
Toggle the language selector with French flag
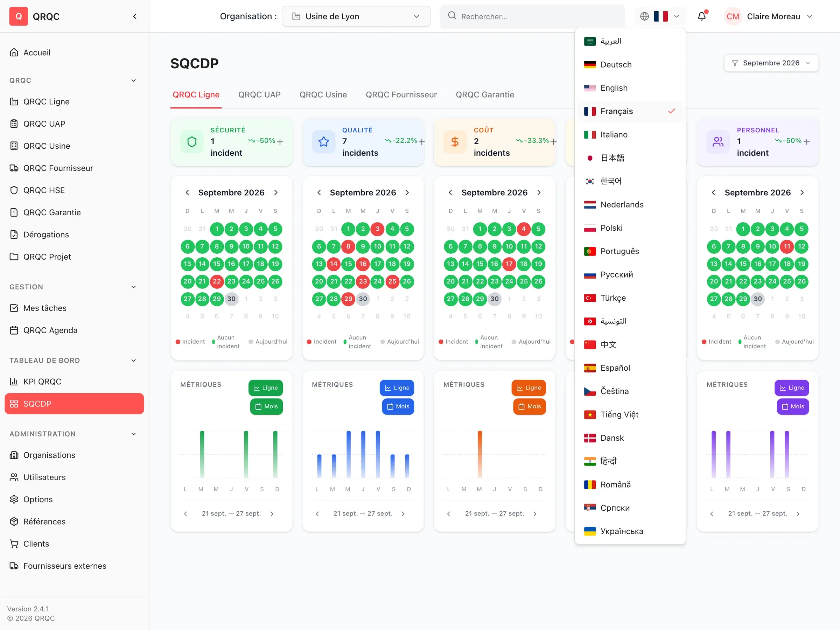[660, 16]
